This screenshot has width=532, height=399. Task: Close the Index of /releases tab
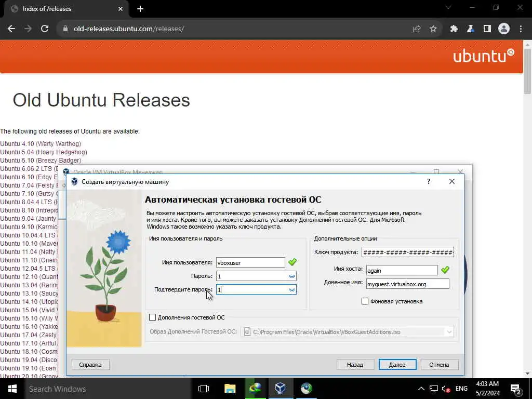click(x=120, y=9)
